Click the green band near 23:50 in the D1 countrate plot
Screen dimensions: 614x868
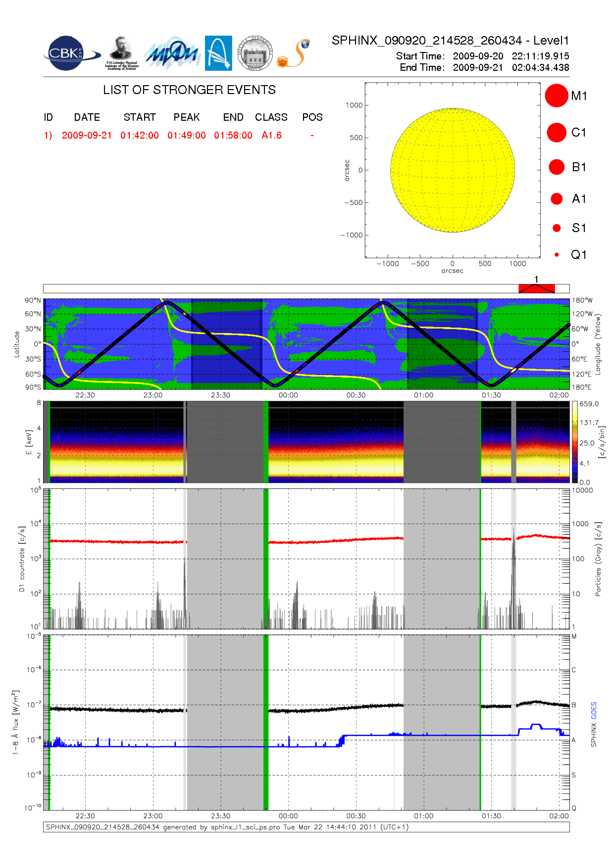tap(266, 559)
